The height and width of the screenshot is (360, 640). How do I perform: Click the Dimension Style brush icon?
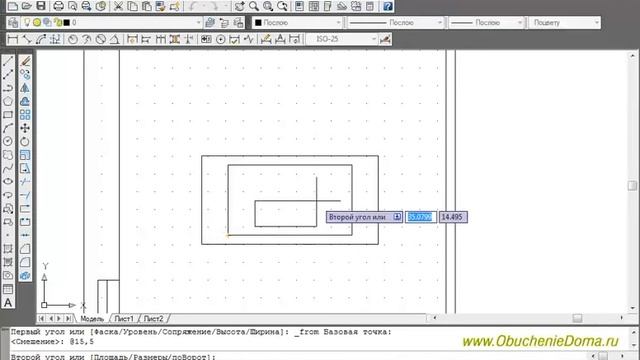(x=385, y=39)
